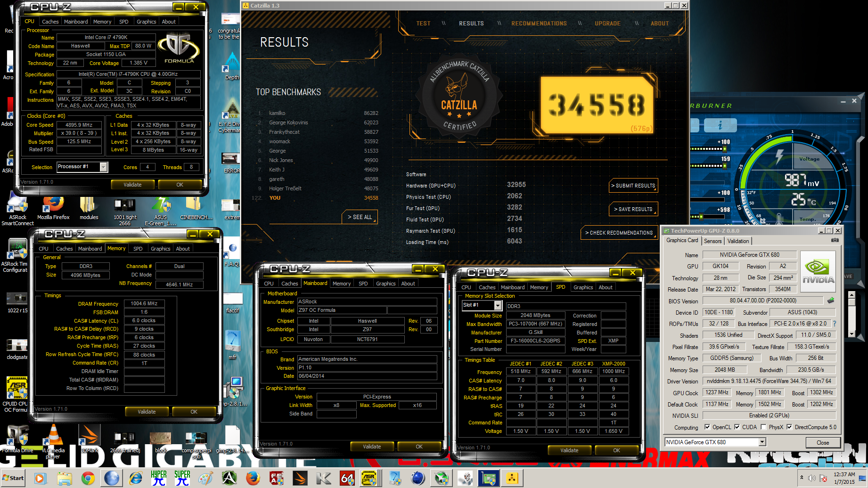Screen dimensions: 868x488
Task: Click AIDA64 icon in taskbar
Action: coord(347,479)
